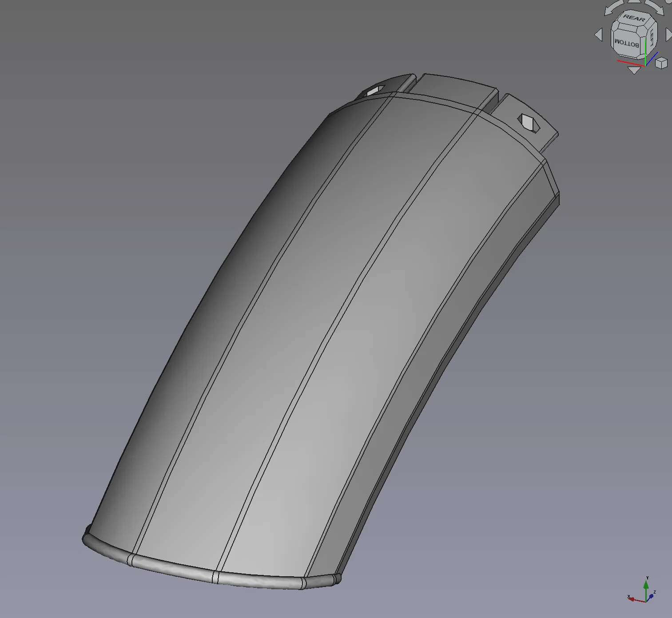672x618 pixels.
Task: Rotate view with the navigation cube's up arrow
Action: [x=634, y=2]
